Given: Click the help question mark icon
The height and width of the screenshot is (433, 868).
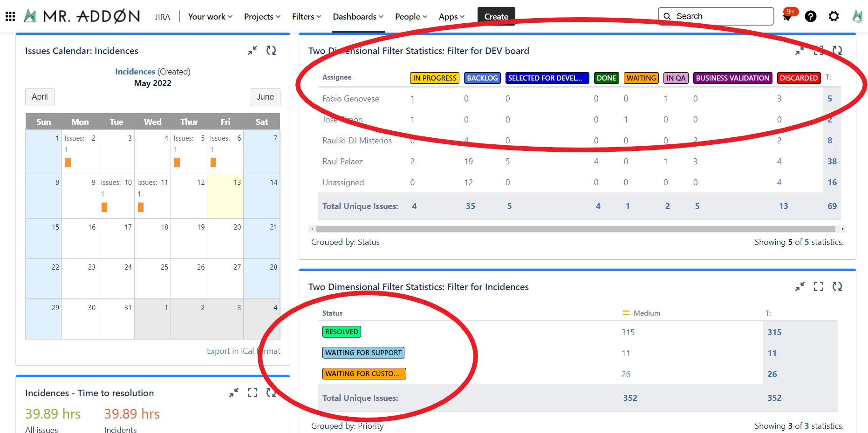Looking at the screenshot, I should point(811,16).
